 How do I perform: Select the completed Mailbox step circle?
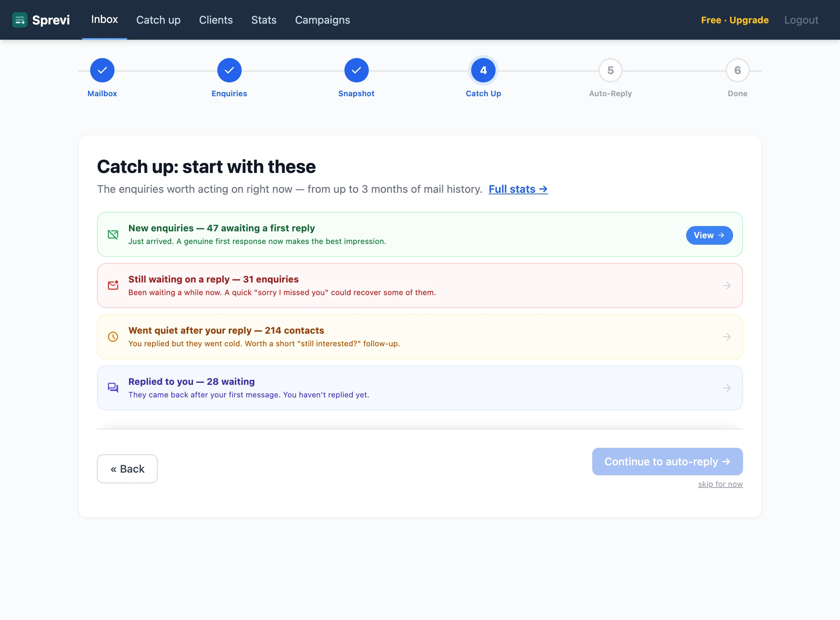(102, 70)
